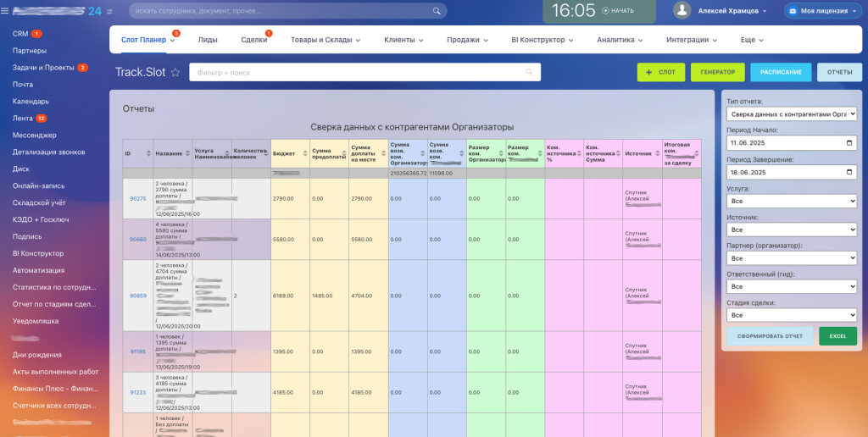868x437 pixels.
Task: Expand the Стадия сделки dropdown
Action: point(792,315)
